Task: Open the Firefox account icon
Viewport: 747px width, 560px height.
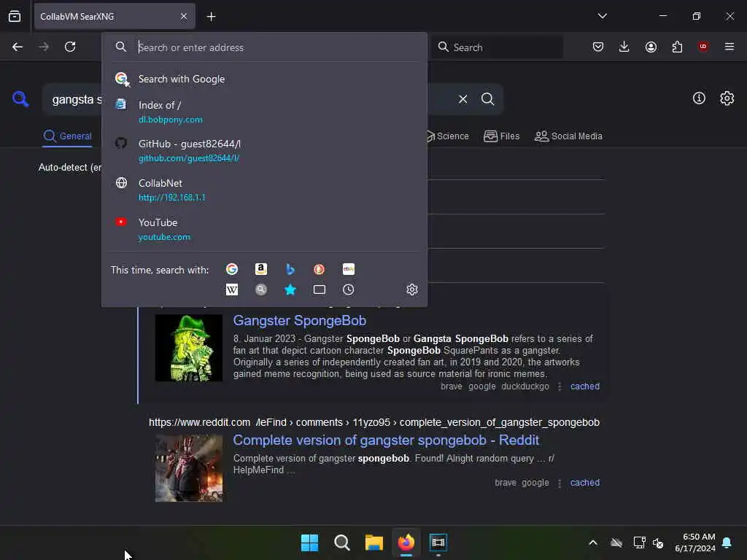Action: point(651,47)
